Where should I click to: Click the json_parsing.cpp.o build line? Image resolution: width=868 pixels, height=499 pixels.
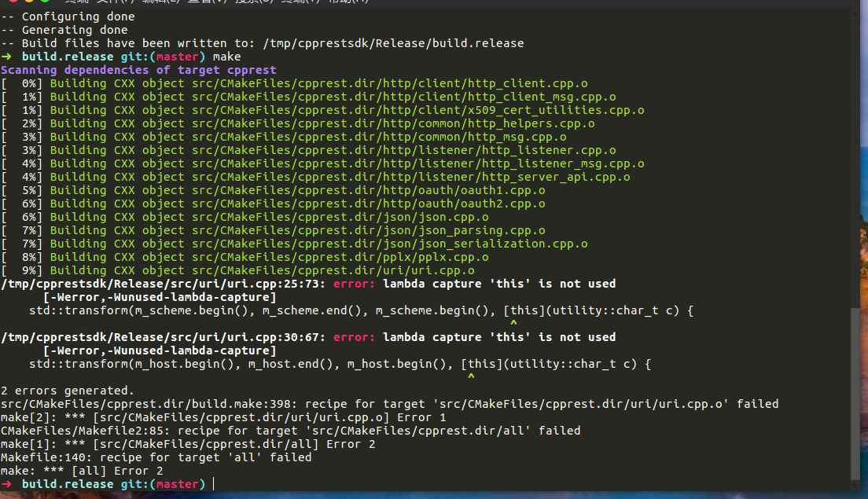click(x=273, y=230)
